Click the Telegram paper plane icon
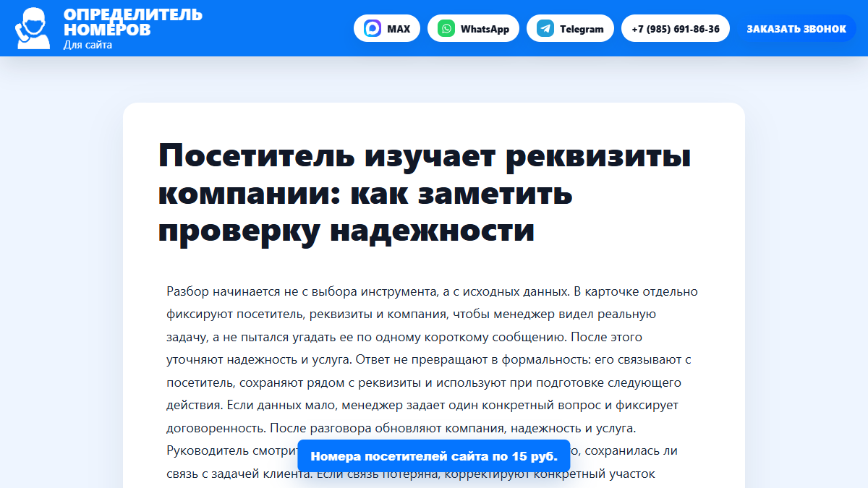Image resolution: width=868 pixels, height=488 pixels. coord(545,29)
